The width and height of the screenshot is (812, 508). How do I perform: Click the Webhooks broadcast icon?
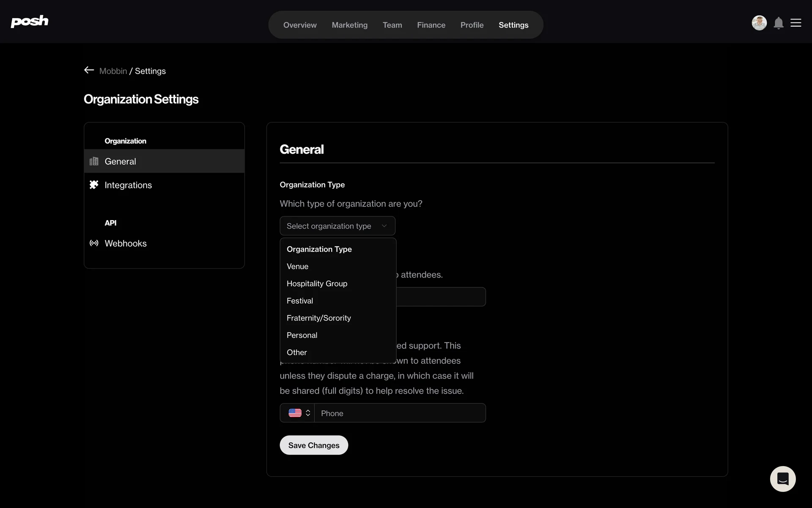(x=94, y=243)
